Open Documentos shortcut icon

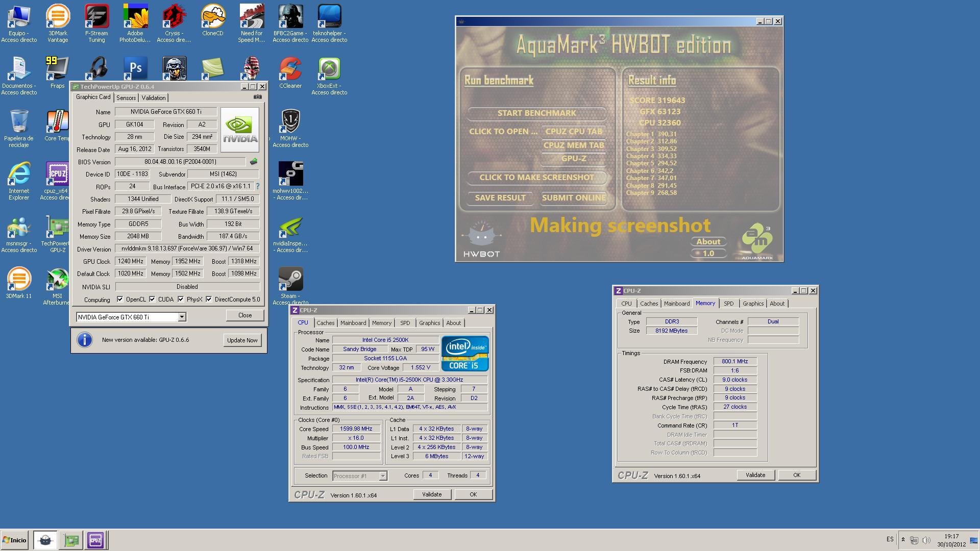click(x=19, y=76)
